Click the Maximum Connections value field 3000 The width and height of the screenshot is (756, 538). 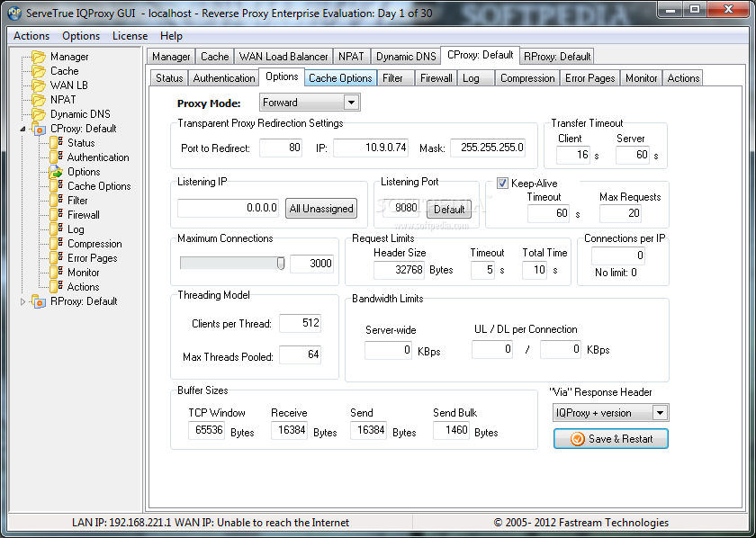click(311, 264)
